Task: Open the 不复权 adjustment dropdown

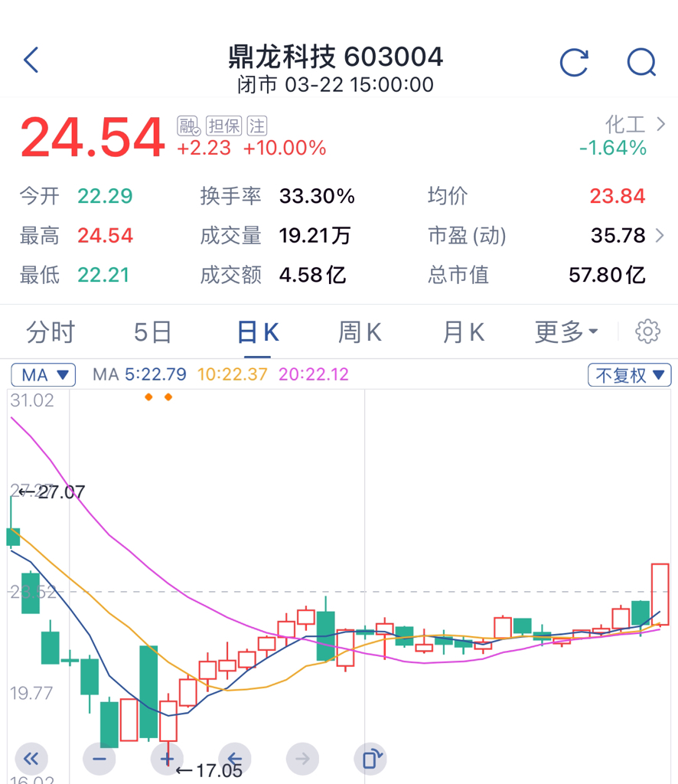Action: pos(628,374)
